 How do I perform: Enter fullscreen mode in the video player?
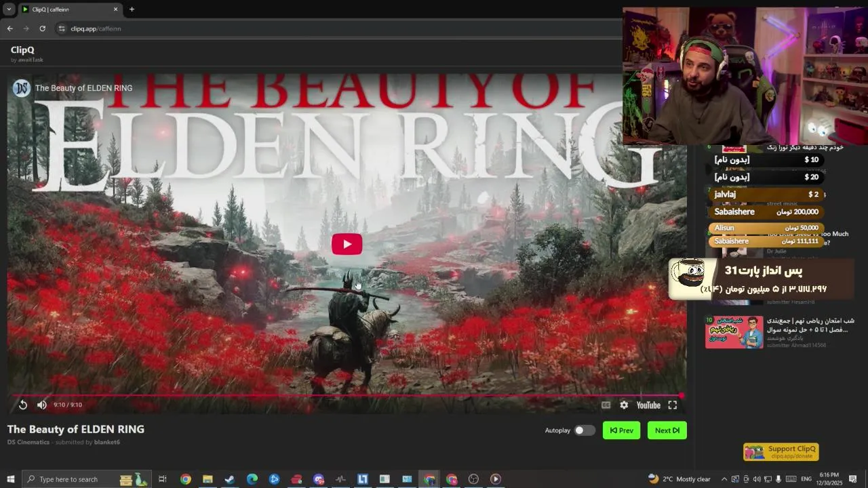(x=672, y=405)
